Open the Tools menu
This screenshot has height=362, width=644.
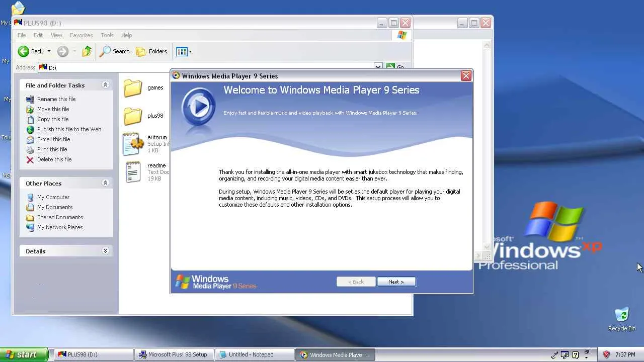pyautogui.click(x=107, y=35)
